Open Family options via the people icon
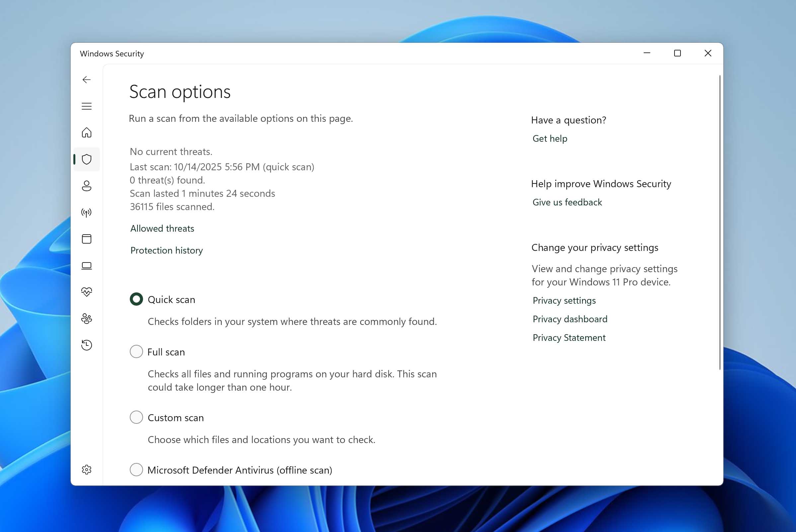This screenshot has height=532, width=796. [x=87, y=318]
